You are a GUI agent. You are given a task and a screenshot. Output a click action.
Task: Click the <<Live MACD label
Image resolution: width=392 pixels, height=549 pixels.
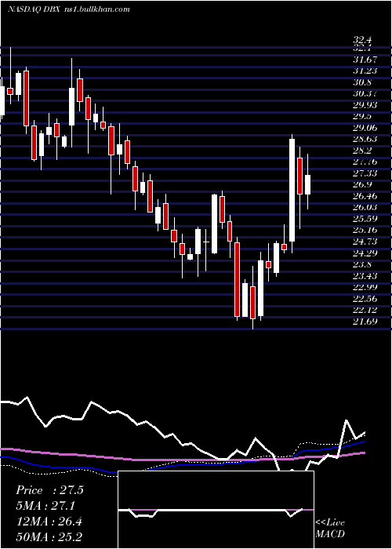pyautogui.click(x=330, y=528)
